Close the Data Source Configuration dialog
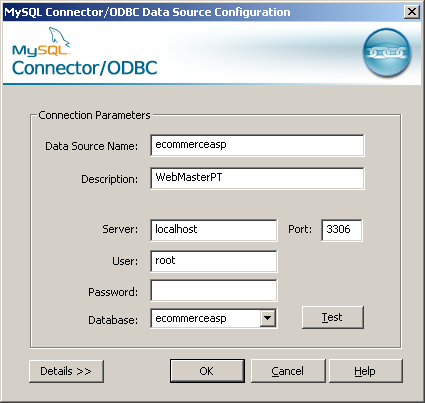425x403 pixels. coord(412,12)
